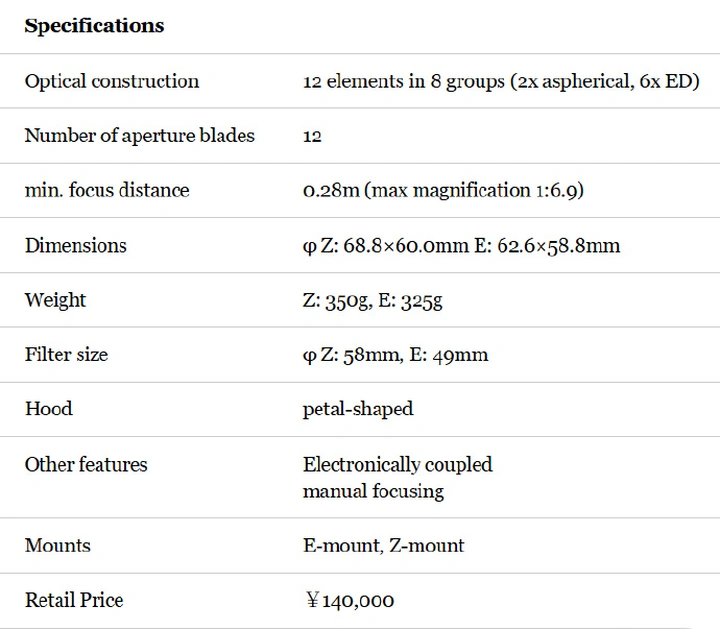Click the Weight row label
This screenshot has height=630, width=720.
55,300
